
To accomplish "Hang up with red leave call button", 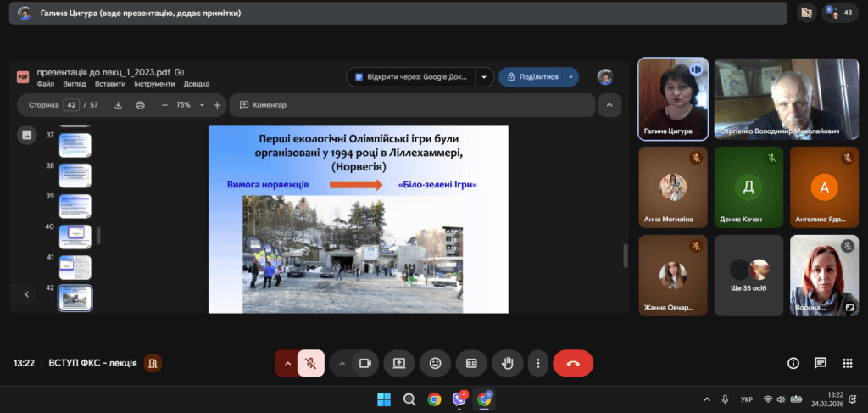I will [573, 363].
